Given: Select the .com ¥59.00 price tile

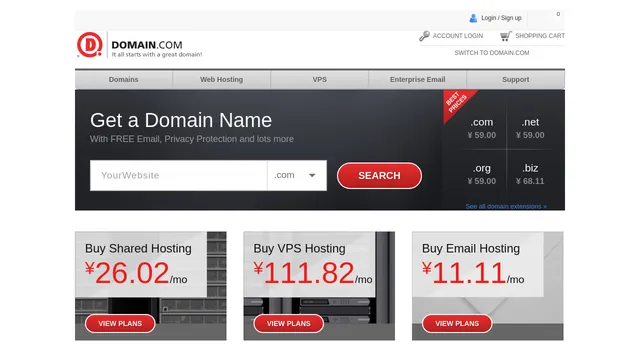Looking at the screenshot, I should [482, 128].
